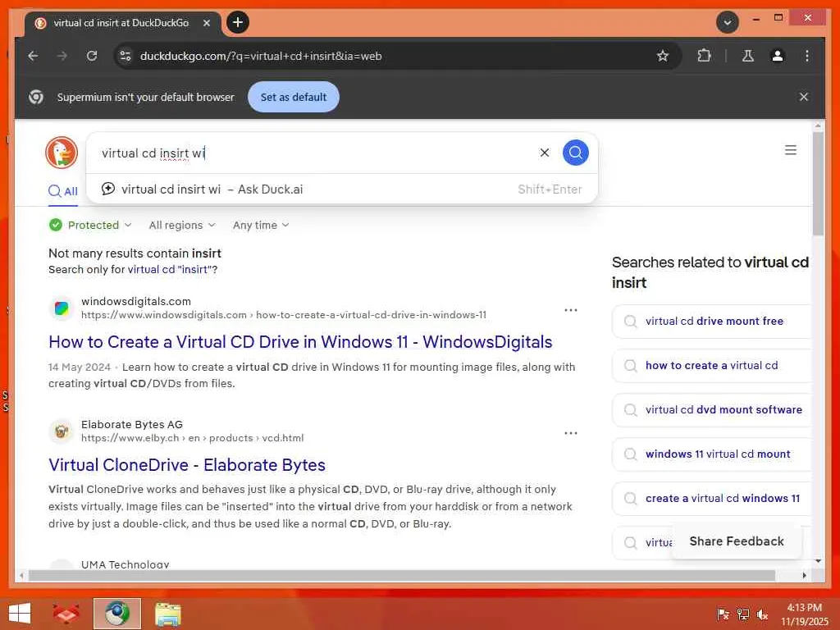Open a new tab with plus button
Screen dimensions: 840x630
coord(238,22)
